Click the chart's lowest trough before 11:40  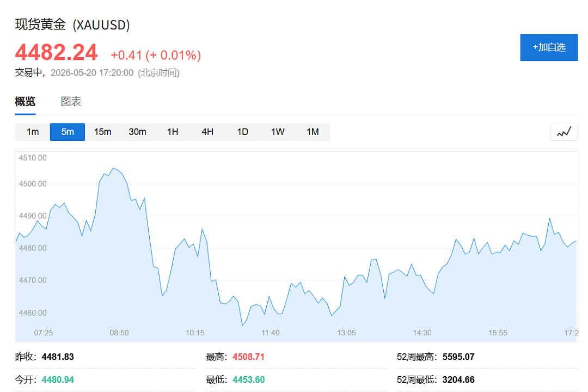tap(243, 325)
